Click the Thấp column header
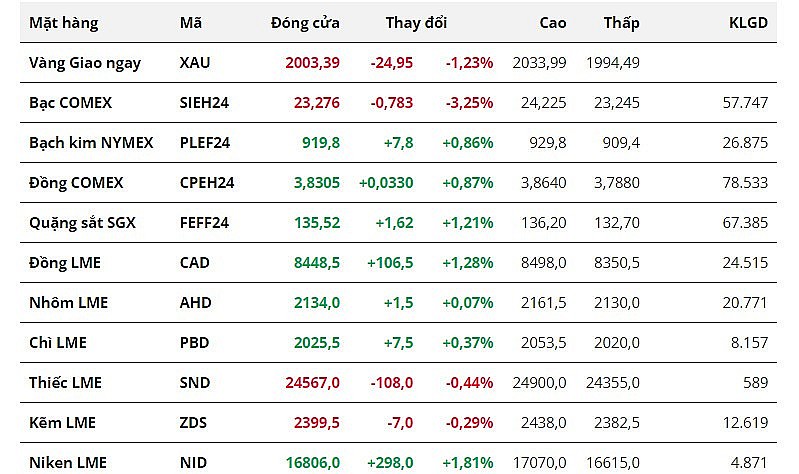Image resolution: width=799 pixels, height=474 pixels. (x=622, y=22)
